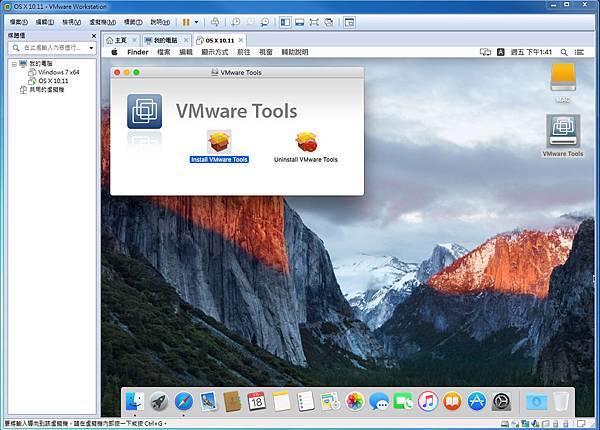600x430 pixels.
Task: Open Calendar icon showing 18 in Dock
Action: pyautogui.click(x=256, y=402)
